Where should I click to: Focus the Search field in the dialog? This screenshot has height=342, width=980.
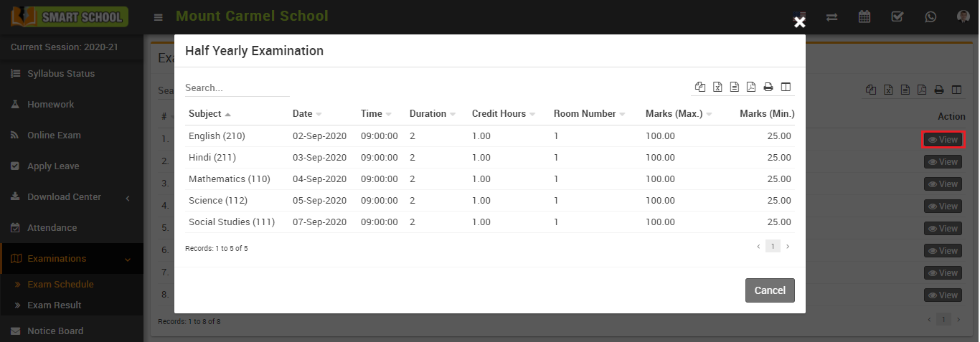tap(237, 87)
